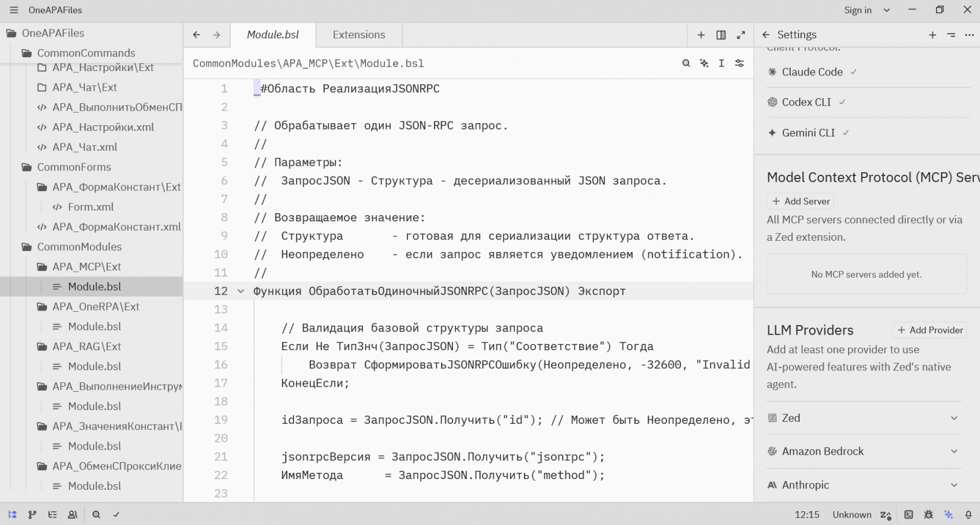The width and height of the screenshot is (980, 525).
Task: Open the Collaboration panel icon
Action: pyautogui.click(x=73, y=514)
